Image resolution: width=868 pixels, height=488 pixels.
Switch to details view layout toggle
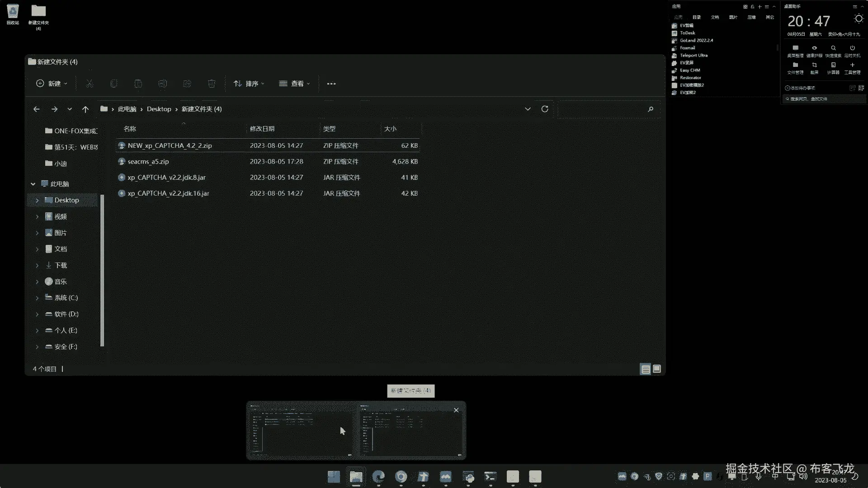coord(646,369)
